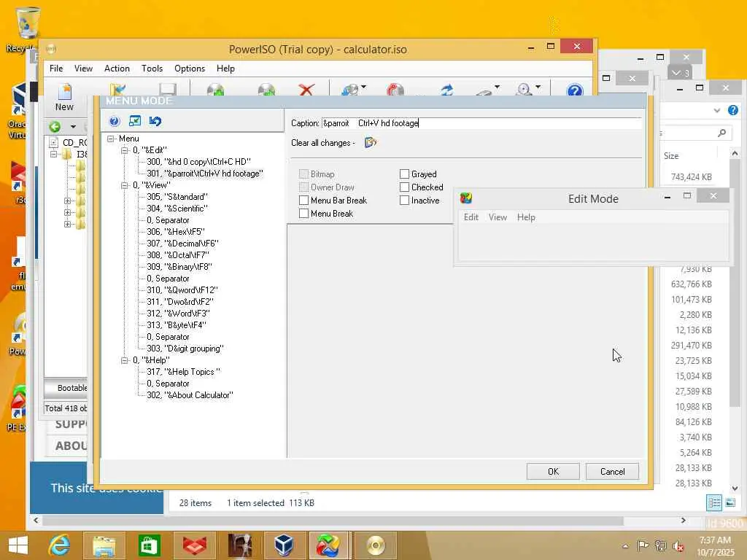Collapse the "&Edit" tree node
Viewport: 747px width, 560px height.
[124, 150]
